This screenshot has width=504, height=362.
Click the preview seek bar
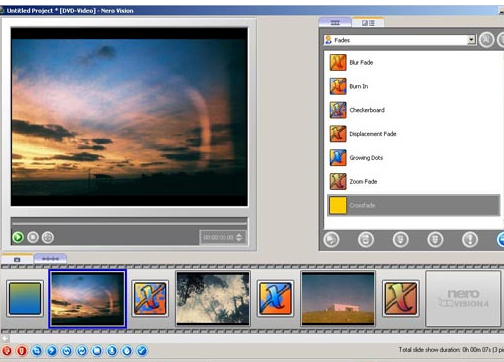click(129, 223)
